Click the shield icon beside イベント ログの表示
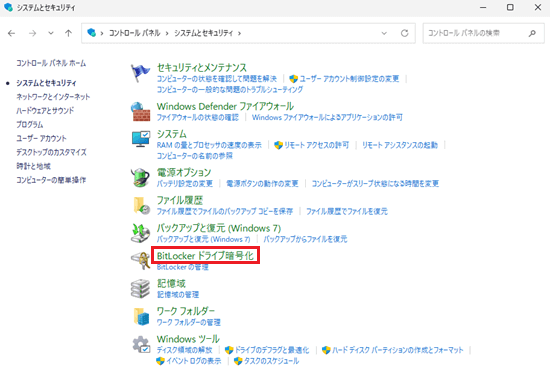Screen dimensions: 550x378 coord(160,361)
